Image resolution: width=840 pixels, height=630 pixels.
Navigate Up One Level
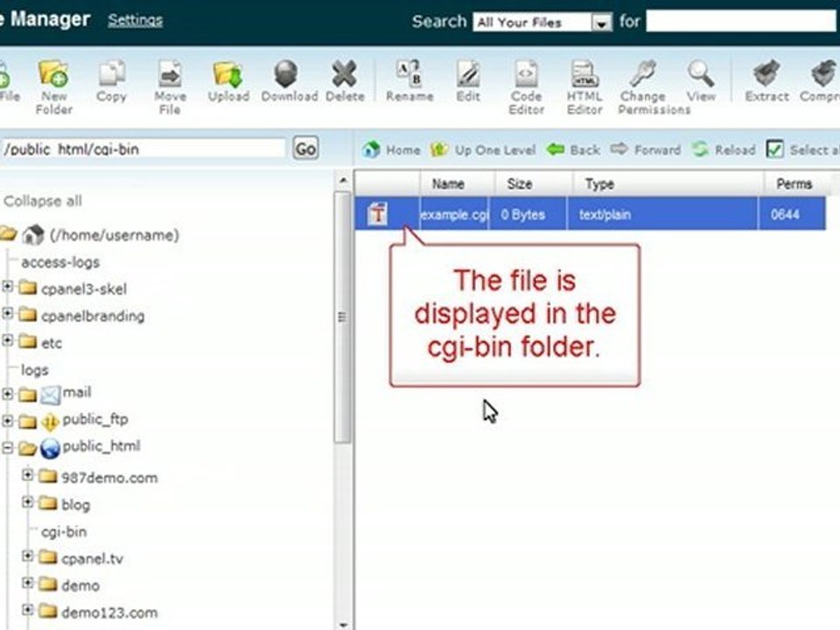click(x=483, y=150)
